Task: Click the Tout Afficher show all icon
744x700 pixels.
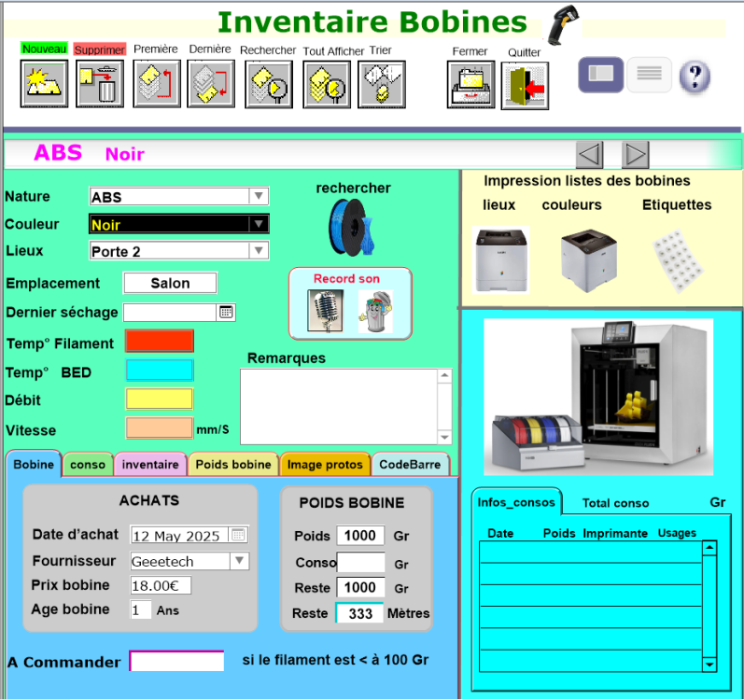Action: [x=327, y=84]
